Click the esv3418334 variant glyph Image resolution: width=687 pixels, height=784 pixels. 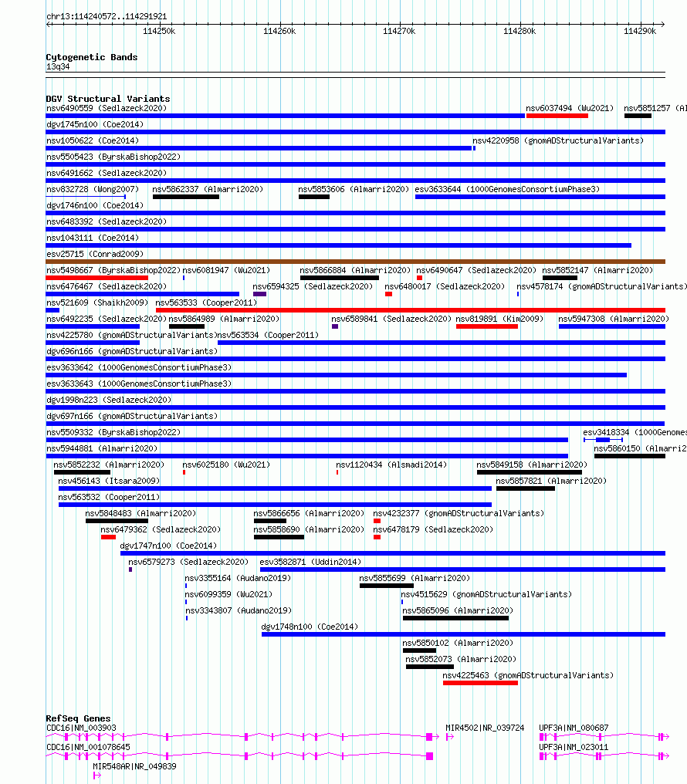[603, 440]
